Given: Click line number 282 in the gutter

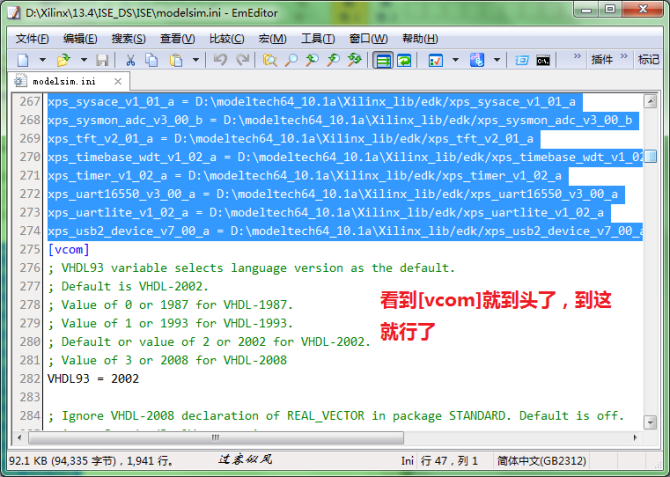Looking at the screenshot, I should coord(30,379).
